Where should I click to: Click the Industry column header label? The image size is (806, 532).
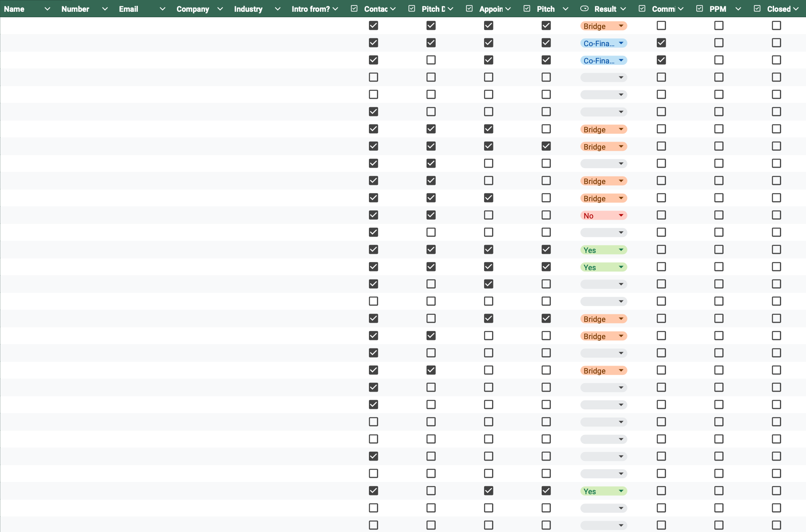(x=248, y=9)
